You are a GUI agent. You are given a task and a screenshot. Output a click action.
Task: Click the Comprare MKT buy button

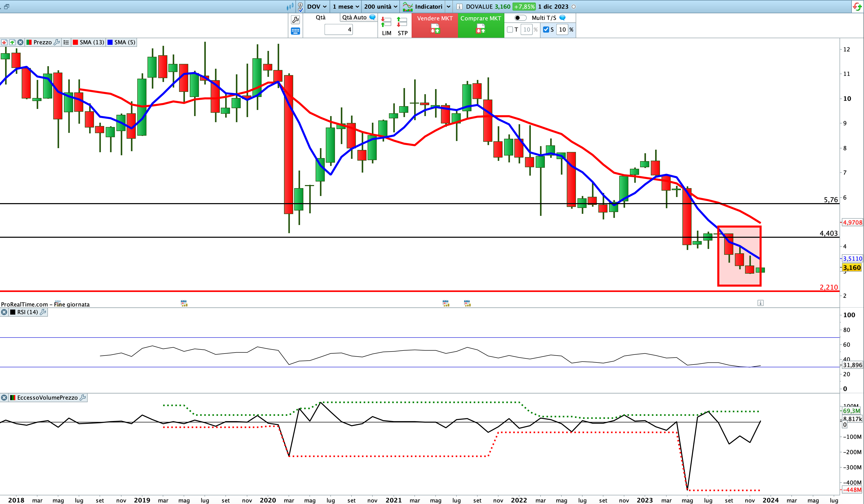[481, 25]
